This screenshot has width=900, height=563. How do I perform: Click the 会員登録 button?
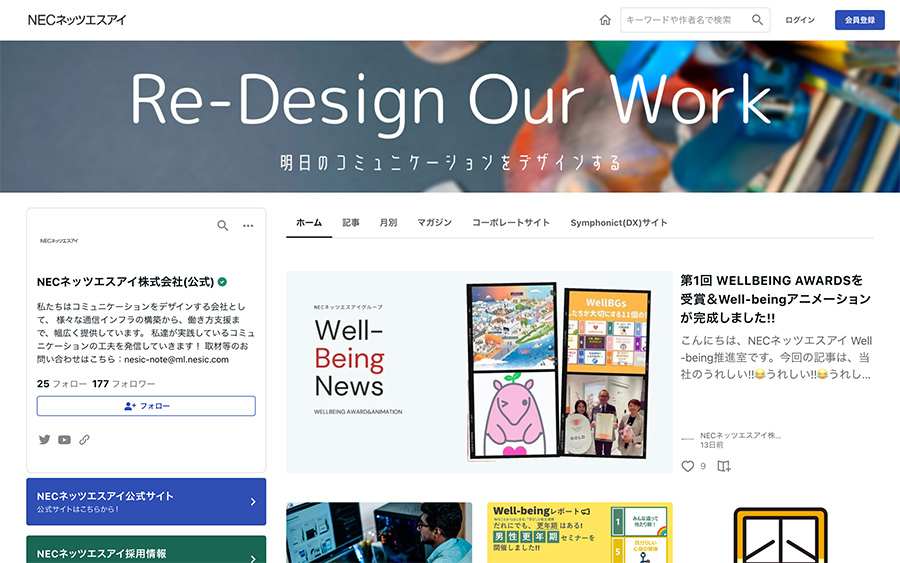(x=859, y=20)
